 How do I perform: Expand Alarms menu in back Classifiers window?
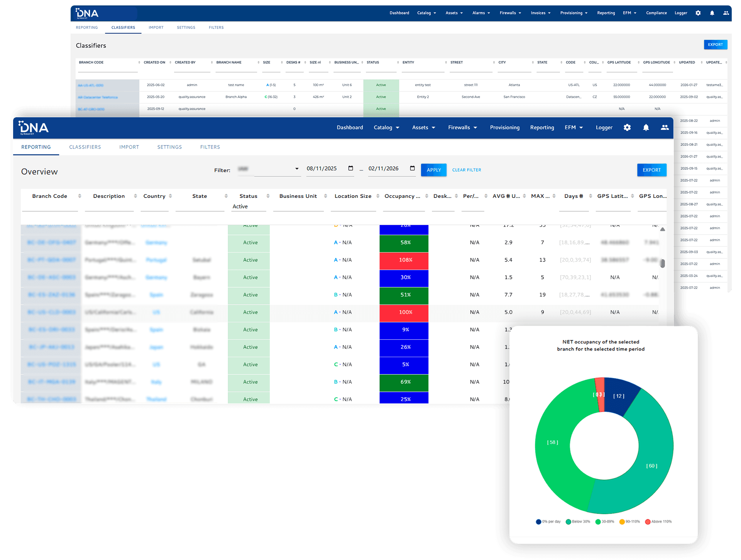(481, 13)
